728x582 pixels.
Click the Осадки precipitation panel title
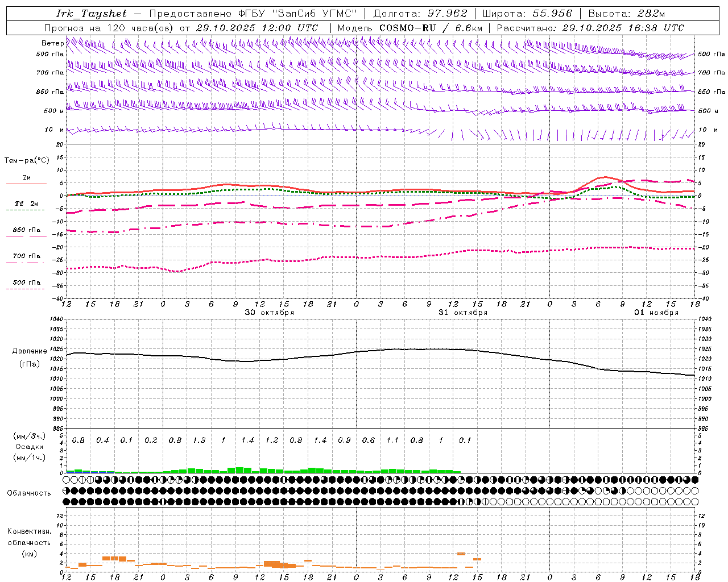pos(30,447)
